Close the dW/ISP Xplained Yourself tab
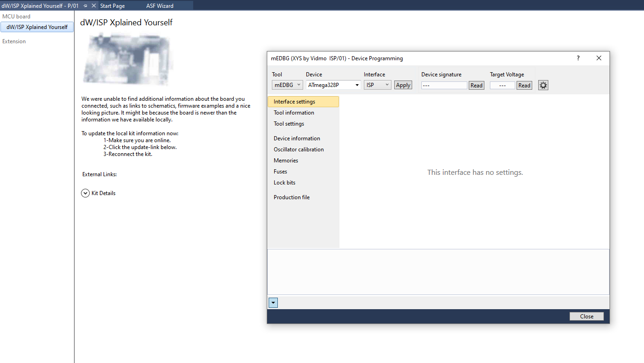Viewport: 644px width, 363px height. tap(94, 6)
